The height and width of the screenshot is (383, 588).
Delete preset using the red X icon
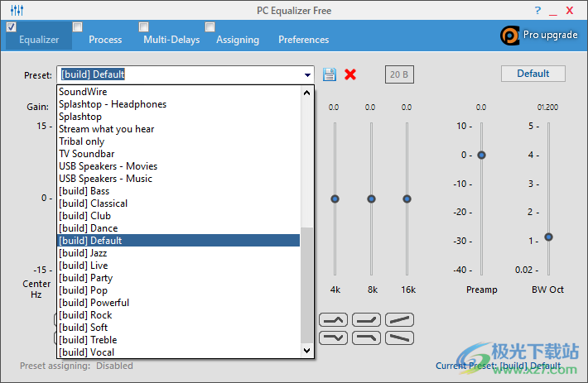click(350, 74)
